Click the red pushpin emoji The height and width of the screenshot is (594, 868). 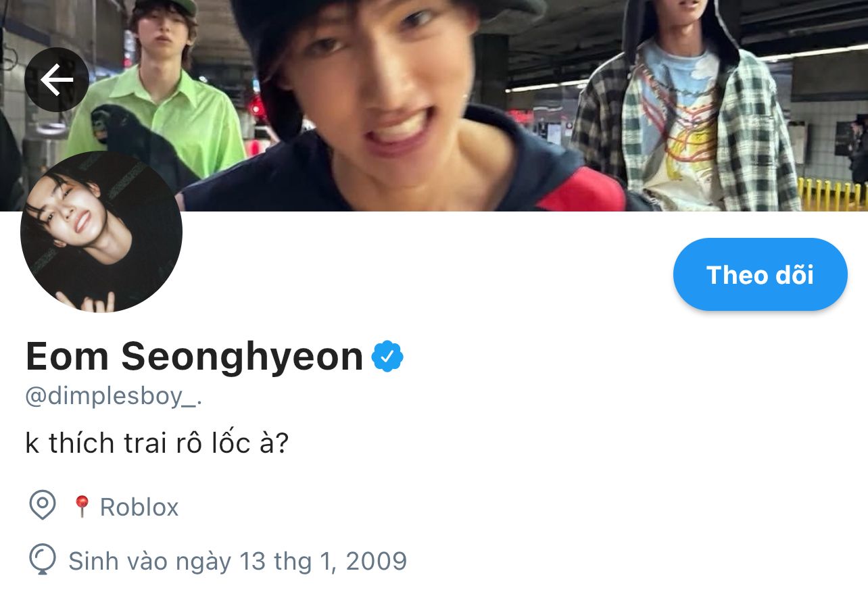tap(82, 506)
